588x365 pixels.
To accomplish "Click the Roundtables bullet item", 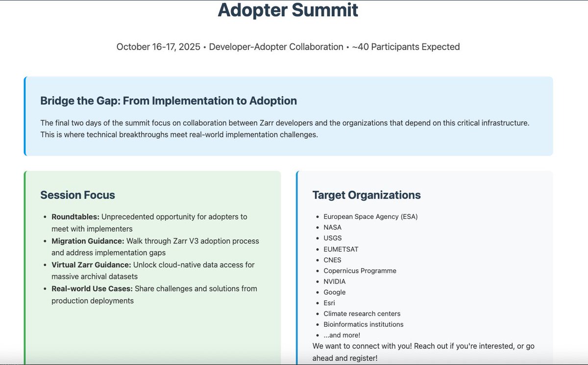I will pyautogui.click(x=149, y=223).
